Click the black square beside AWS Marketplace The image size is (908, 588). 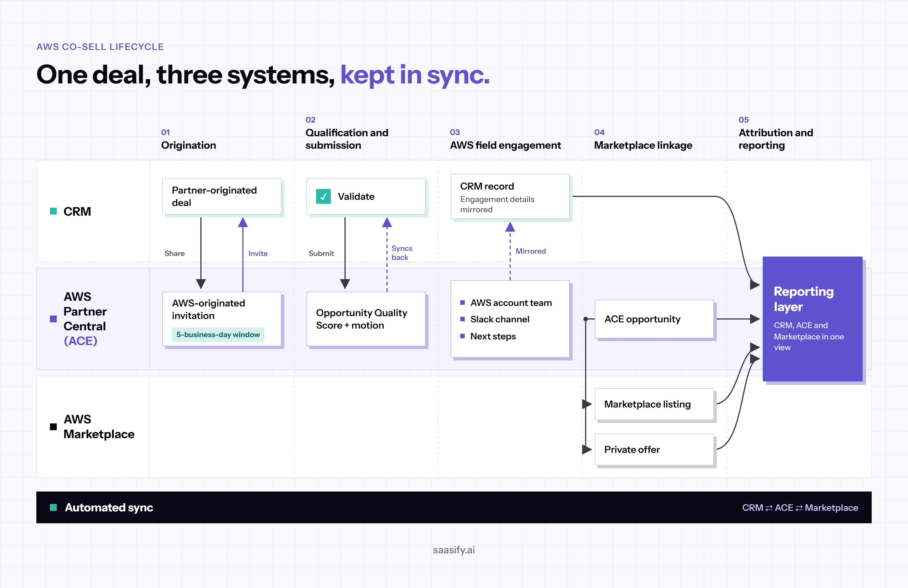pyautogui.click(x=53, y=427)
